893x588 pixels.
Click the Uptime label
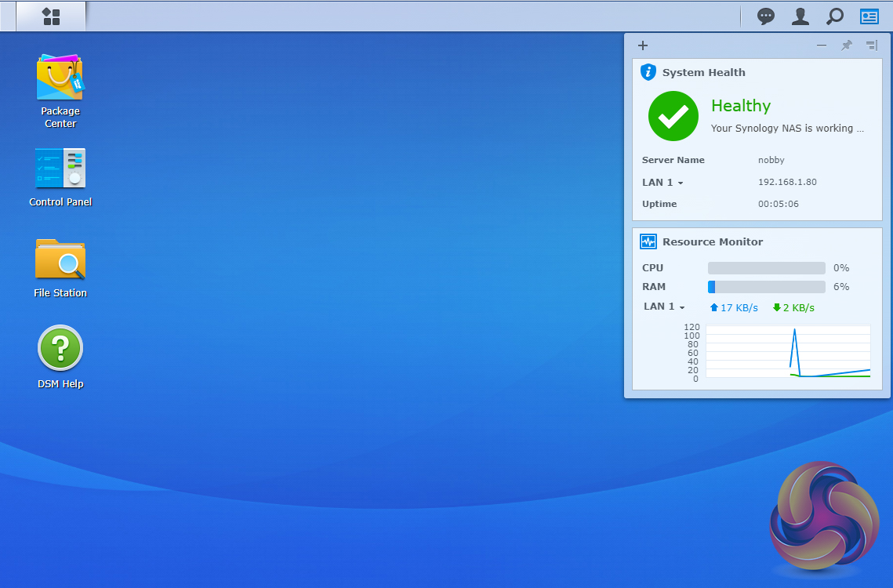coord(659,204)
